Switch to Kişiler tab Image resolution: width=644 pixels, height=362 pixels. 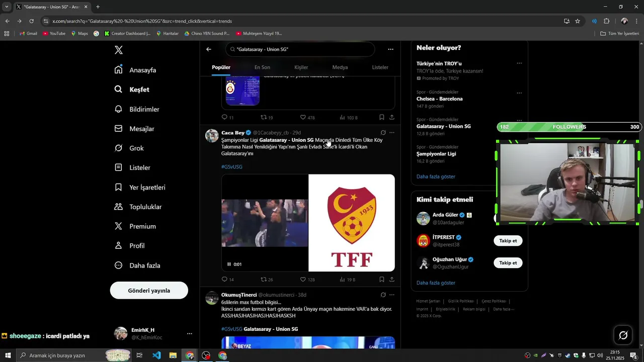[x=301, y=67]
